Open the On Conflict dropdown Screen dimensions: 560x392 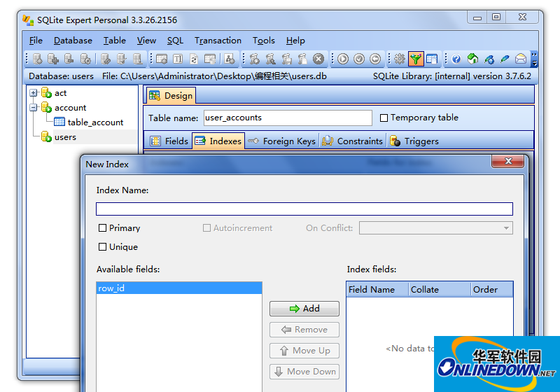pos(435,228)
